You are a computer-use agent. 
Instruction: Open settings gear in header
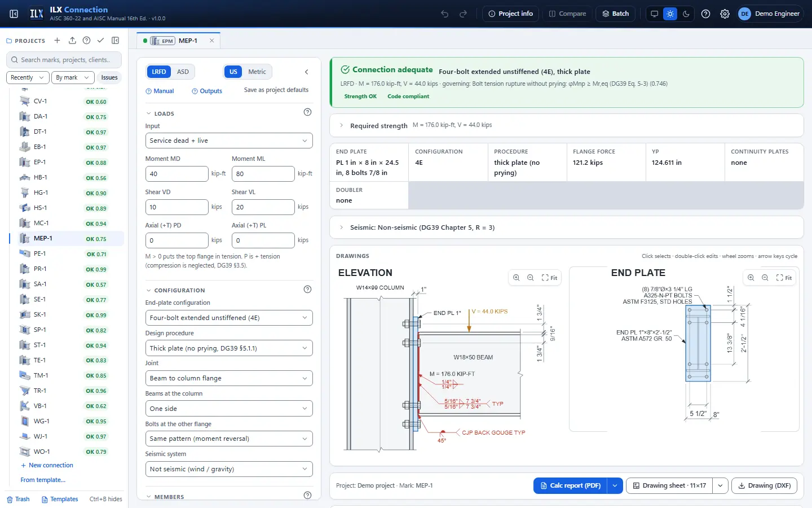725,14
